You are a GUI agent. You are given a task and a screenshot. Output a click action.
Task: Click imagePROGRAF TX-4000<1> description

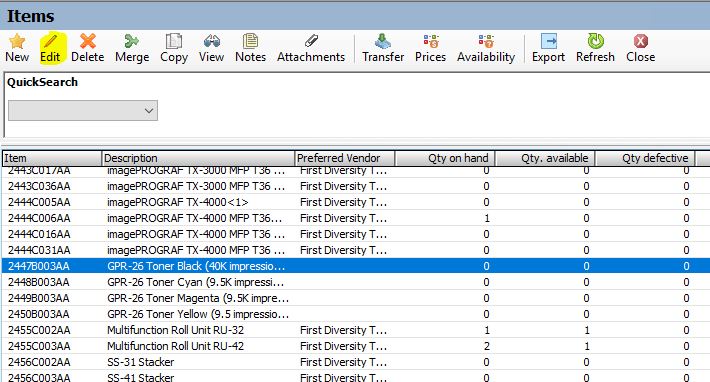click(x=178, y=202)
